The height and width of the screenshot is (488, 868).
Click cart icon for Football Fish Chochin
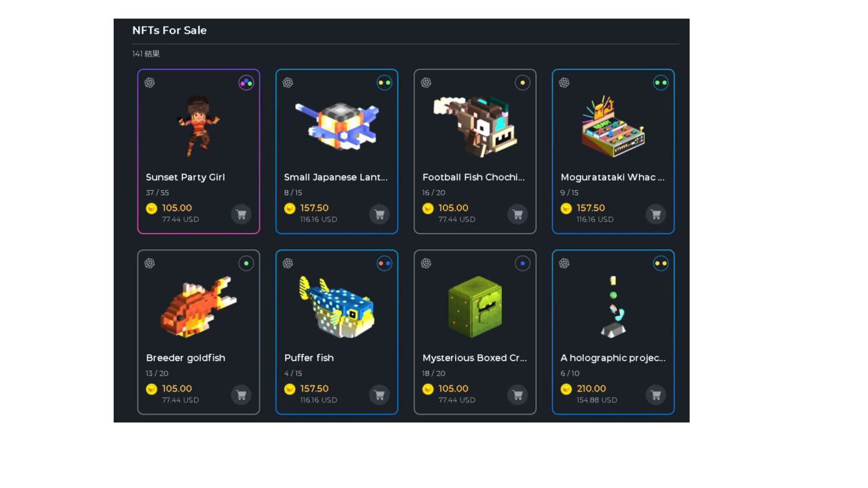pos(518,214)
